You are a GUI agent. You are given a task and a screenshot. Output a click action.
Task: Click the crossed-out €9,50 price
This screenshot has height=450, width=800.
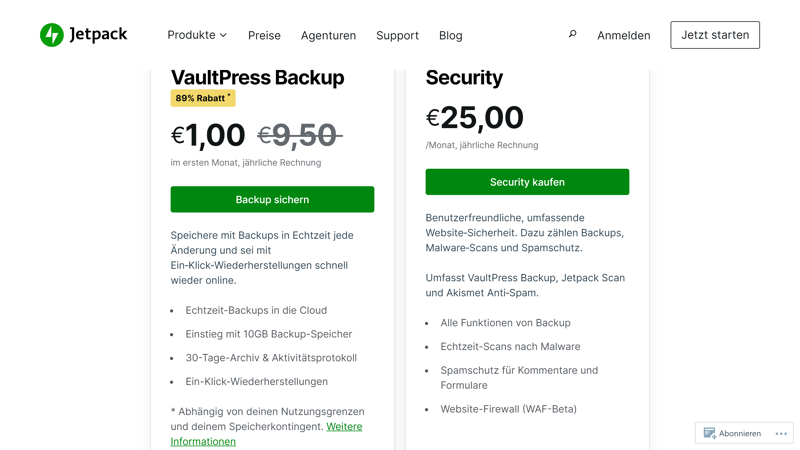pyautogui.click(x=299, y=135)
